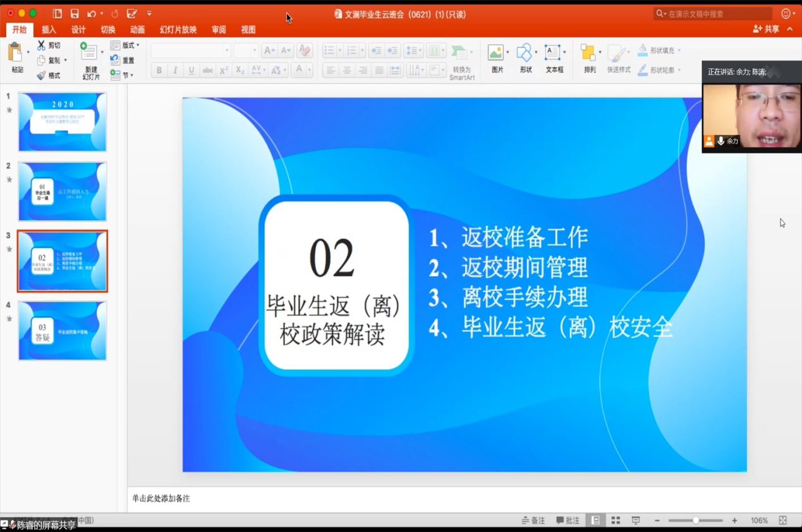The width and height of the screenshot is (802, 532).
Task: Select normal view in status bar
Action: pos(595,521)
